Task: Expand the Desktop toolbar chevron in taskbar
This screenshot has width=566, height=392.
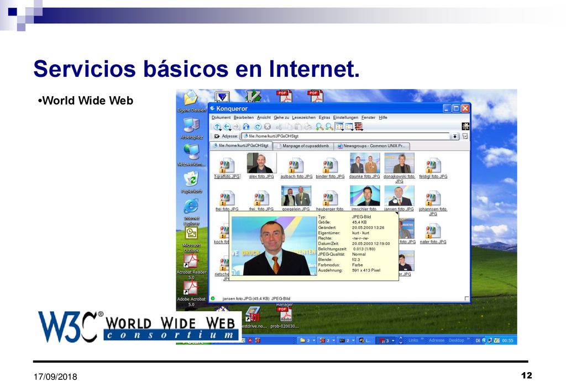Action: click(x=468, y=339)
